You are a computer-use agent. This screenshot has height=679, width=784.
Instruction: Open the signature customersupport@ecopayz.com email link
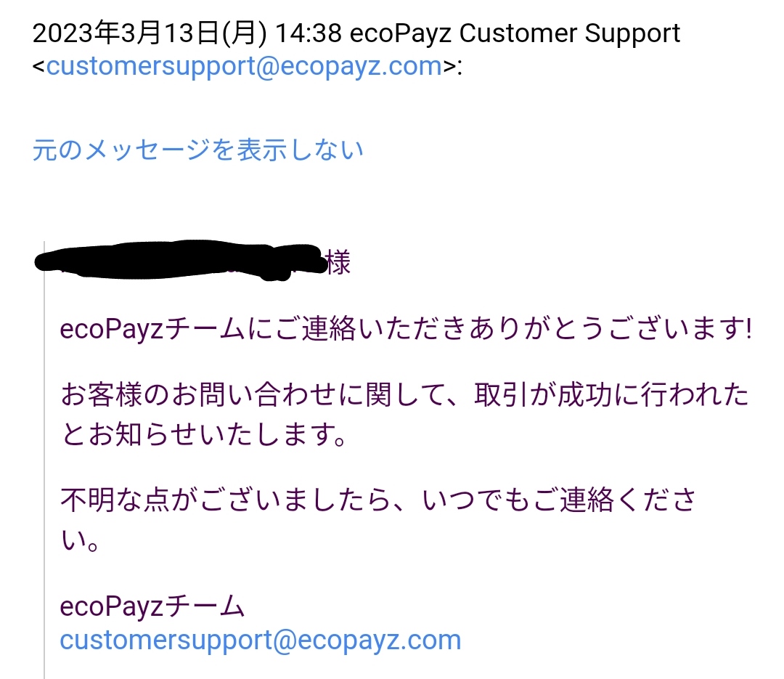[261, 641]
